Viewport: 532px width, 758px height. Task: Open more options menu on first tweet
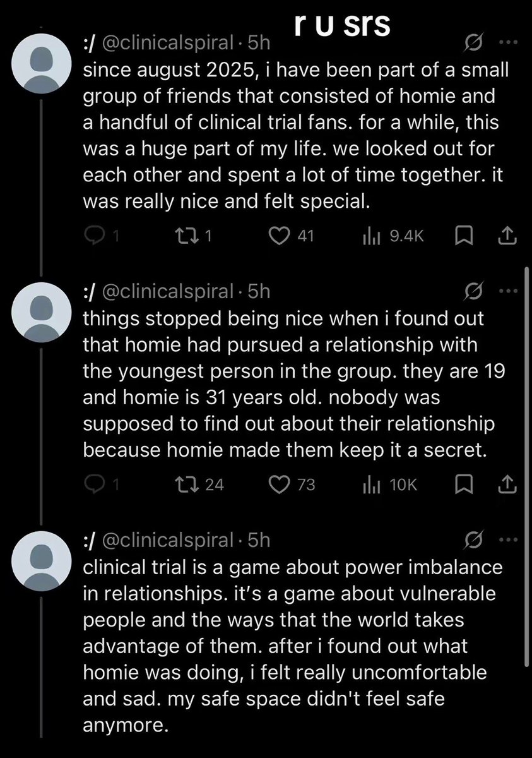coord(508,44)
